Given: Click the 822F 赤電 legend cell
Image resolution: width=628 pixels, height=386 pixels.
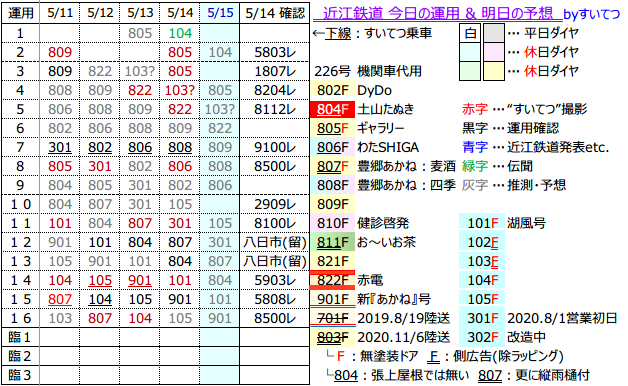Looking at the screenshot, I should pyautogui.click(x=332, y=280).
